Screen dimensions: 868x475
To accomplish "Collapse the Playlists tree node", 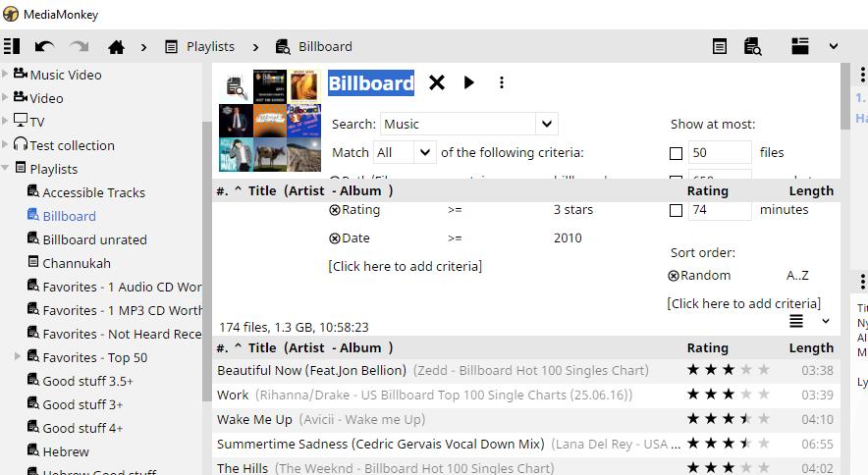I will click(6, 169).
